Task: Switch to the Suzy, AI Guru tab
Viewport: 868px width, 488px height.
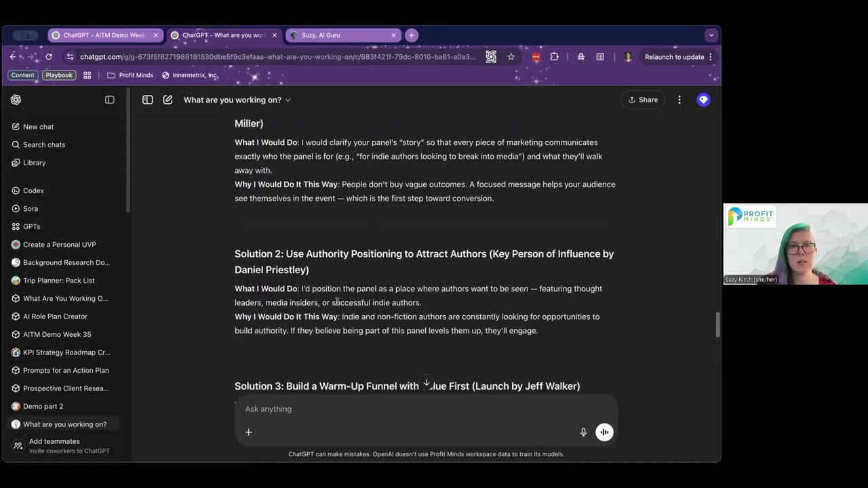Action: [x=342, y=35]
